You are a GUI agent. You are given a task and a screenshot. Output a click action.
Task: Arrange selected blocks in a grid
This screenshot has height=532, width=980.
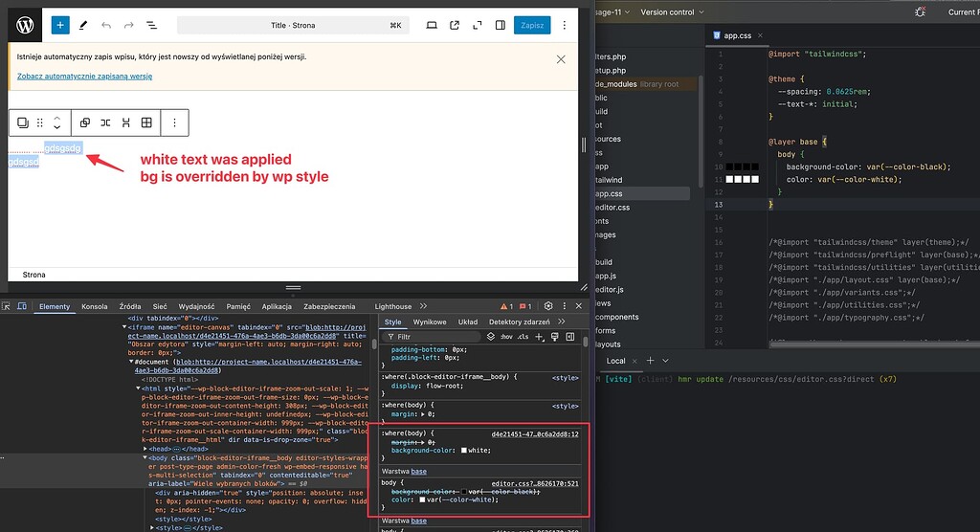[x=146, y=122]
